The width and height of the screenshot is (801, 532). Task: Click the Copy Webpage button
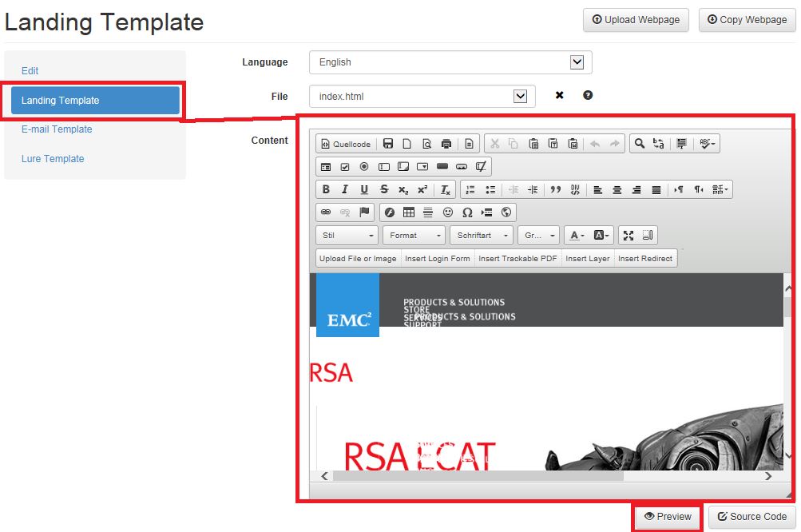pyautogui.click(x=747, y=20)
